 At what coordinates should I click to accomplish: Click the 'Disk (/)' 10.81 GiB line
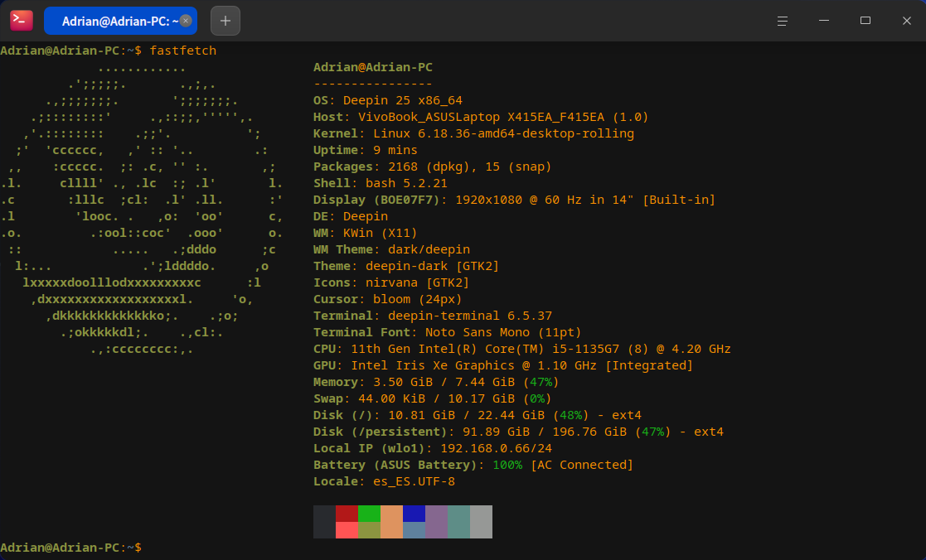pyautogui.click(x=478, y=415)
